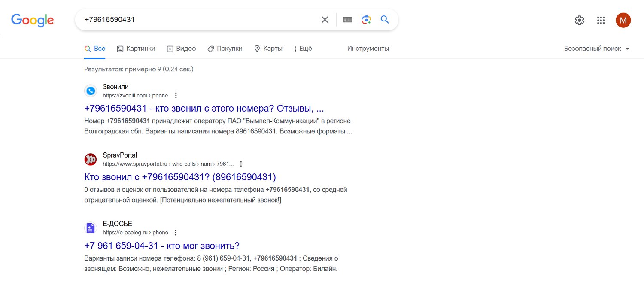Go to the Google logo homepage
The image size is (644, 285).
tap(33, 20)
